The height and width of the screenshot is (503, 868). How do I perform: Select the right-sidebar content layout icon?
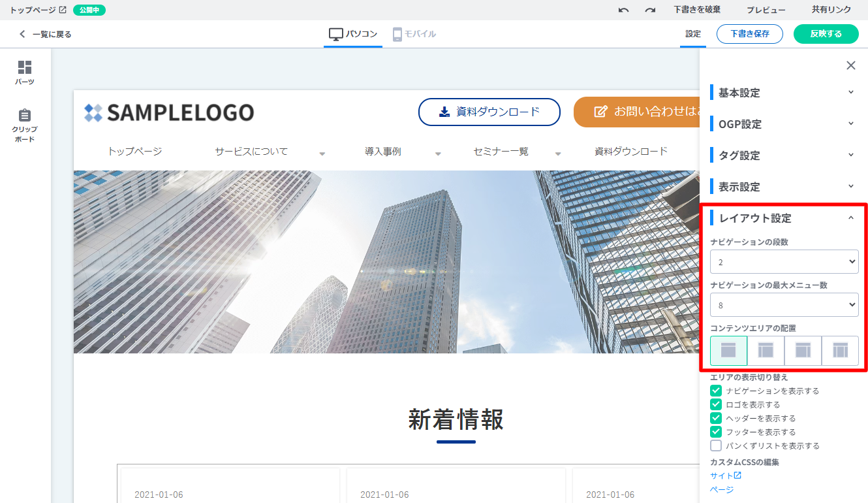click(x=803, y=351)
